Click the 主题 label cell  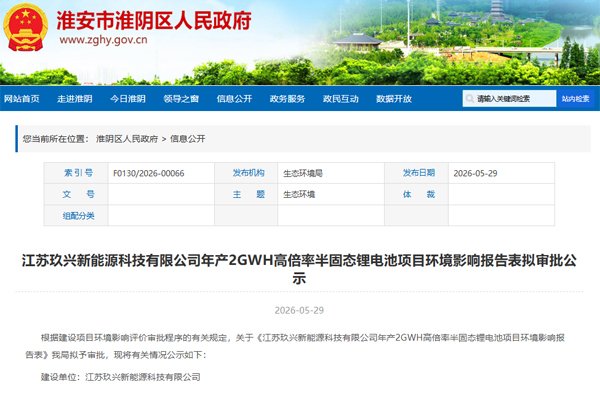(x=246, y=194)
